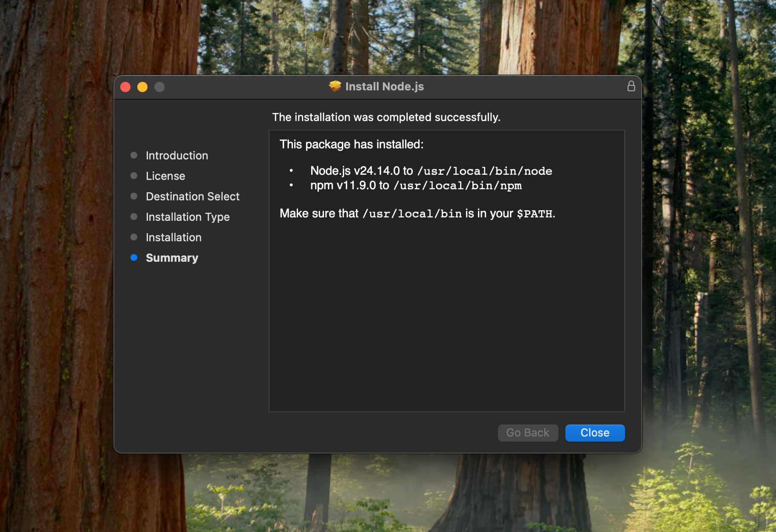Select the Destination Select step

pyautogui.click(x=193, y=197)
